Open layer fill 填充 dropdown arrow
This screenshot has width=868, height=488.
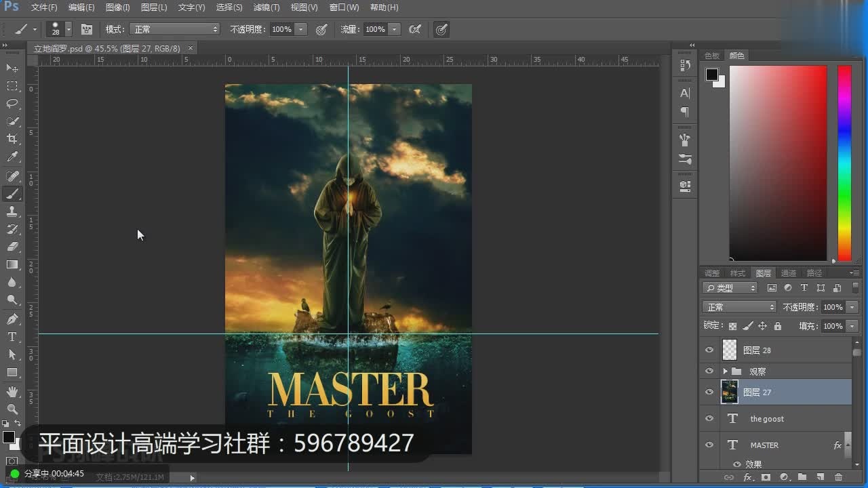[x=852, y=326]
